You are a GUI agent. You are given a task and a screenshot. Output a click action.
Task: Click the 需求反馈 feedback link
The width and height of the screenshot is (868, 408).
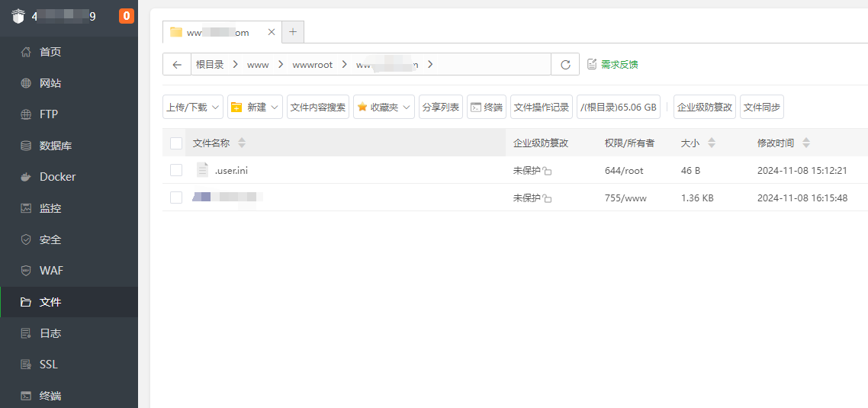click(x=612, y=65)
